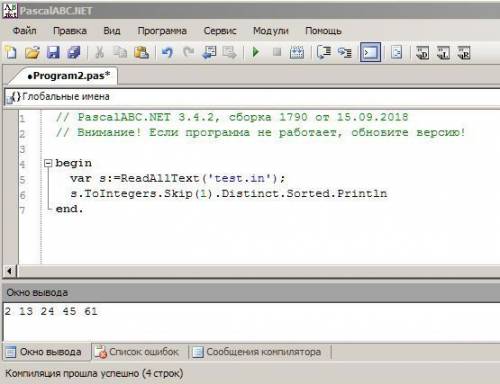This screenshot has width=500, height=384.
Task: Stop program execution button
Action: click(277, 52)
